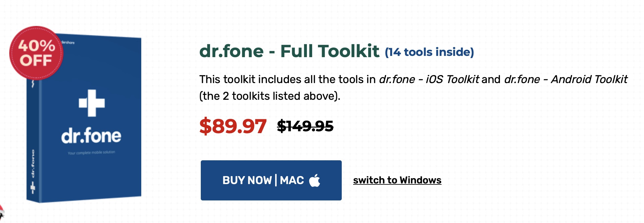Click the italic dr.fone - iOS Toolkit text
The image size is (644, 223).
[x=429, y=79]
